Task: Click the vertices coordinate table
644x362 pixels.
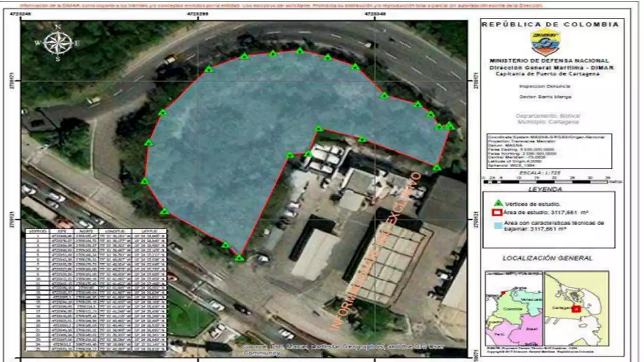Action: point(96,290)
